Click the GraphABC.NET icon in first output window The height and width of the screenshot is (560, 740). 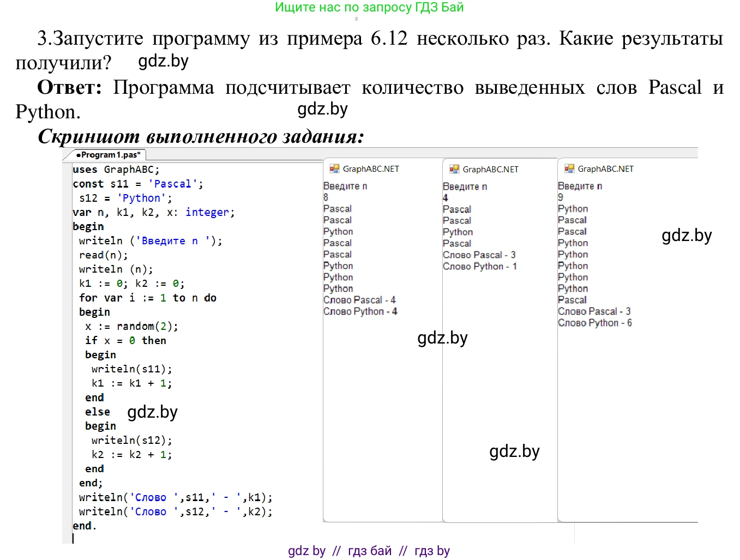335,169
